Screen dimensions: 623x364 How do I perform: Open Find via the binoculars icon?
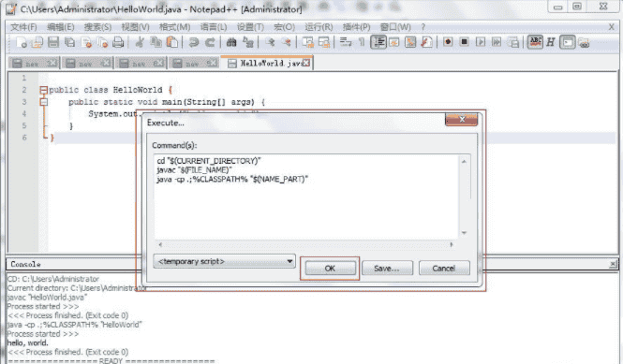click(231, 42)
